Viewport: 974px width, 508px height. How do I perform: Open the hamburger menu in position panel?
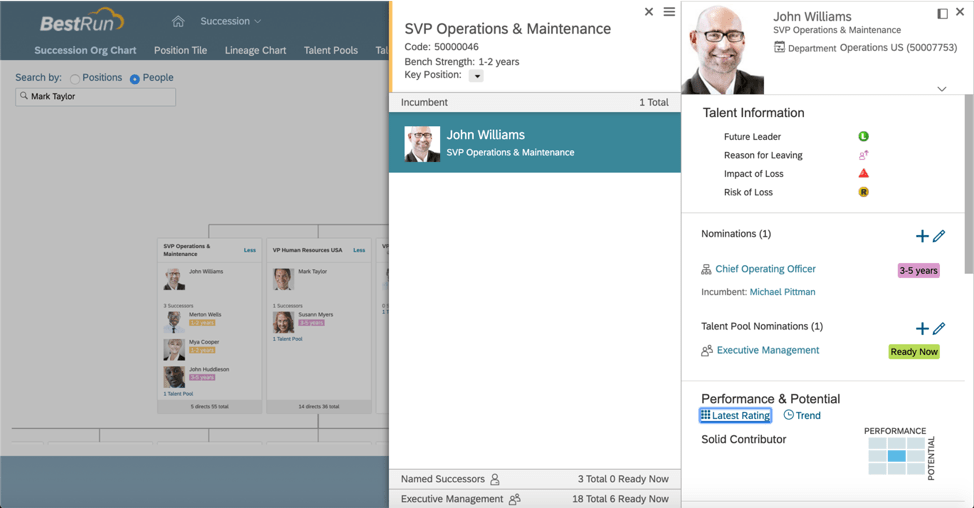click(669, 12)
